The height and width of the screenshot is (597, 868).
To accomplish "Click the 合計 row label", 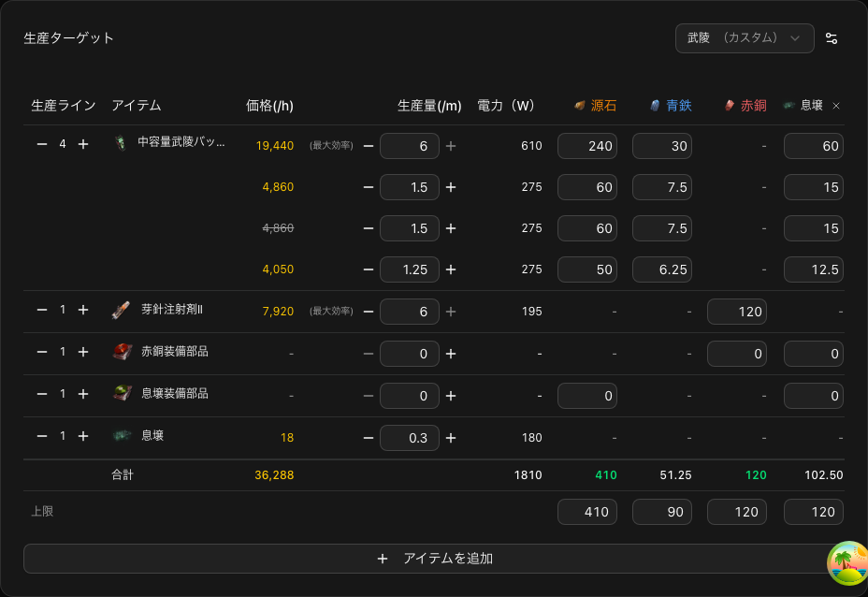I will (x=123, y=474).
